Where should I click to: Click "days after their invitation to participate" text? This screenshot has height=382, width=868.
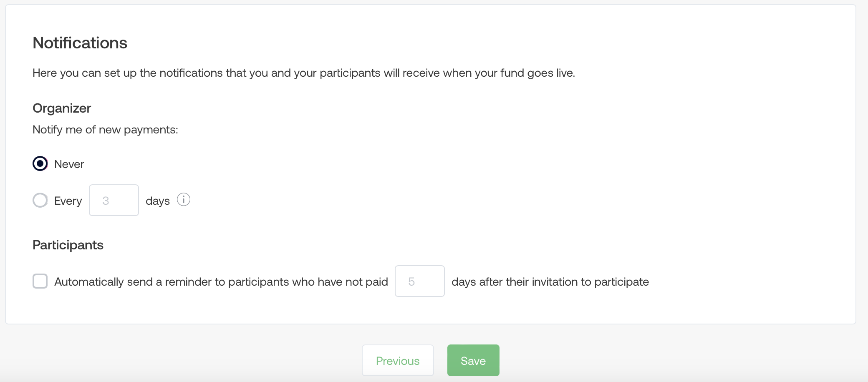pos(550,282)
